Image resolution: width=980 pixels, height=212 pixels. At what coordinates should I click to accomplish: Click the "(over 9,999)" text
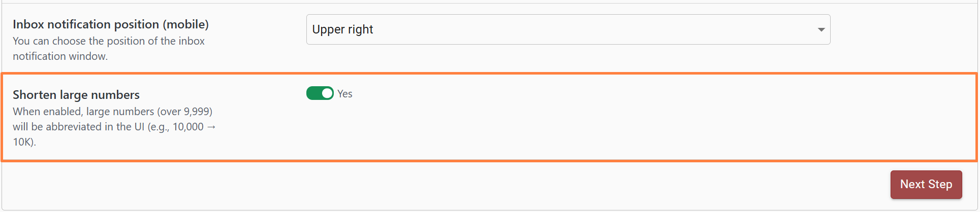(x=184, y=112)
